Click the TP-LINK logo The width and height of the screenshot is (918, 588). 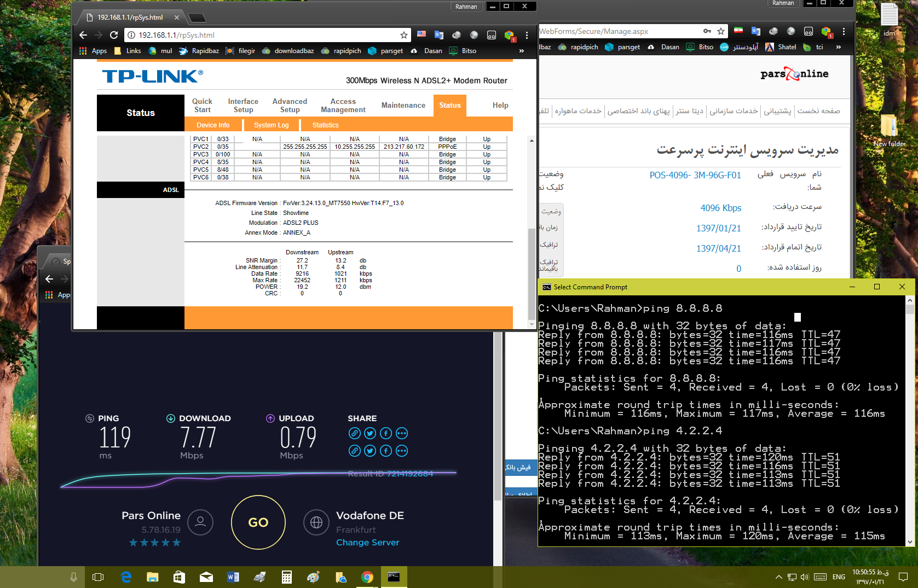pos(152,77)
